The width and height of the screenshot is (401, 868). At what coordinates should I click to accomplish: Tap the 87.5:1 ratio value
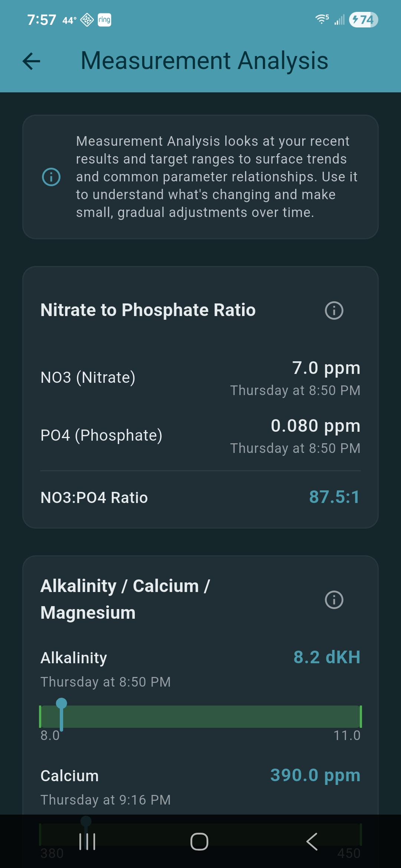coord(334,497)
